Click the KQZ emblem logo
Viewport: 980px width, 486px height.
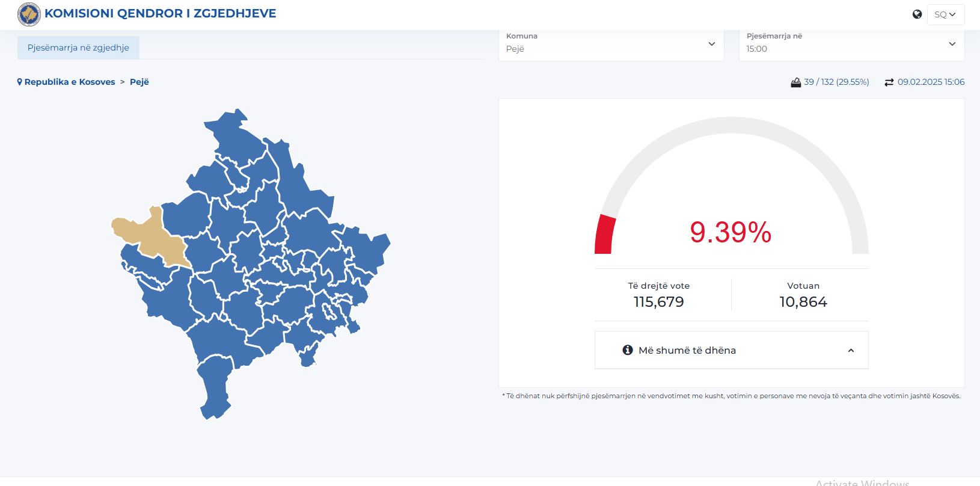click(x=29, y=14)
